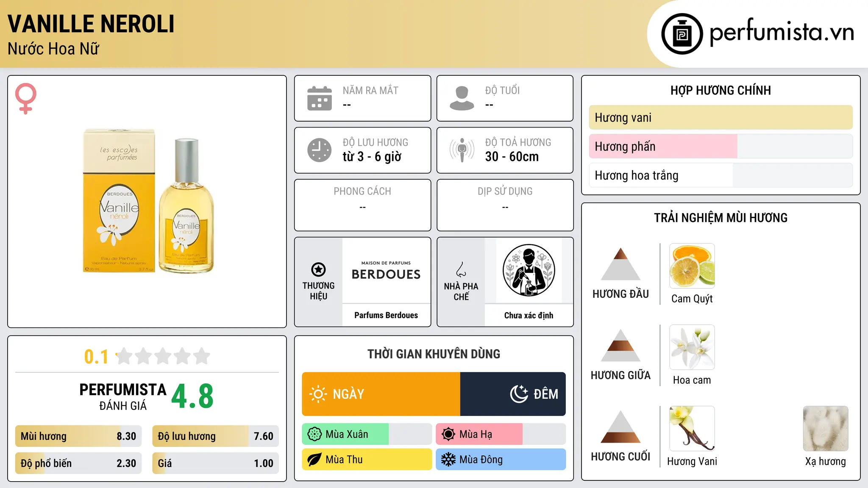The image size is (868, 488).
Task: Click the Hương Vani note label
Action: point(692,461)
